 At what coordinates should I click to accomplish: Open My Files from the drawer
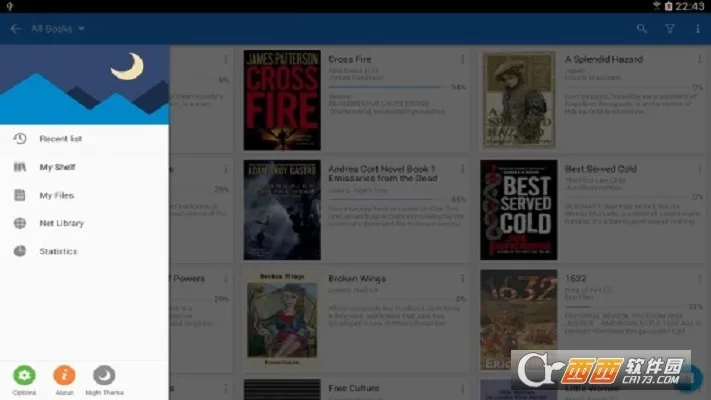pyautogui.click(x=56, y=195)
